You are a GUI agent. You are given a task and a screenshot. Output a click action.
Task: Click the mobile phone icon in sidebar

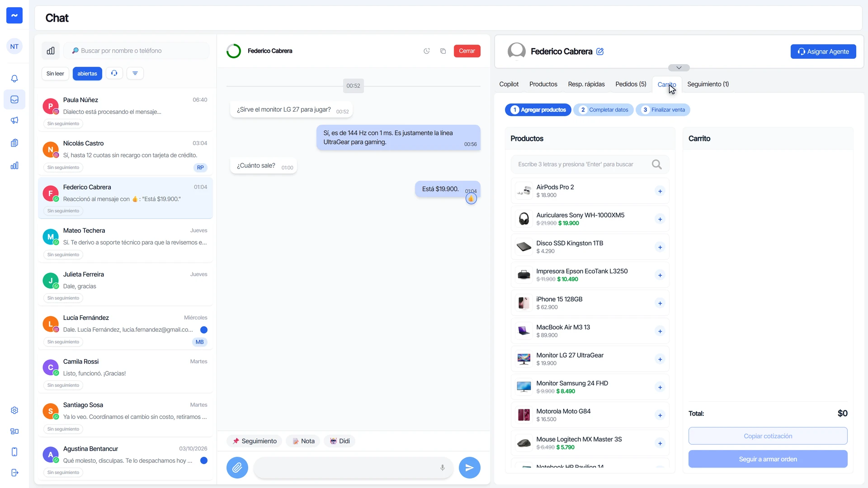click(x=14, y=452)
